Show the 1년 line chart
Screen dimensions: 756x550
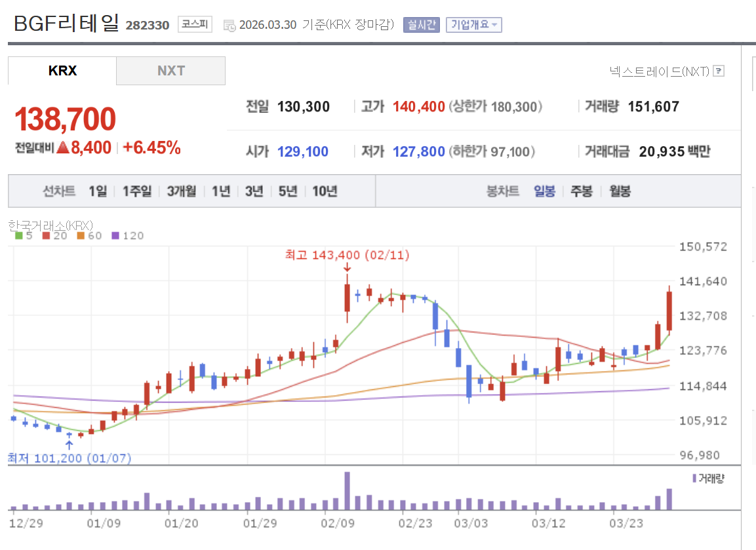(222, 191)
